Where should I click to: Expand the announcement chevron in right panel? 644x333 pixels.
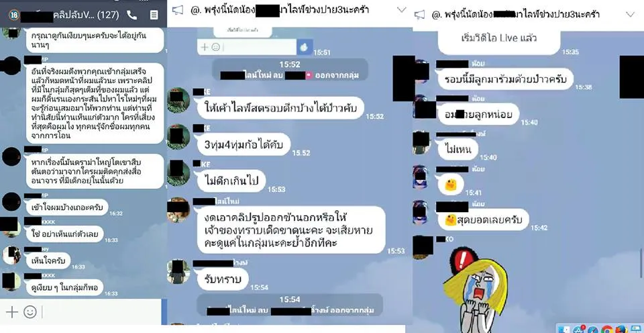point(630,14)
